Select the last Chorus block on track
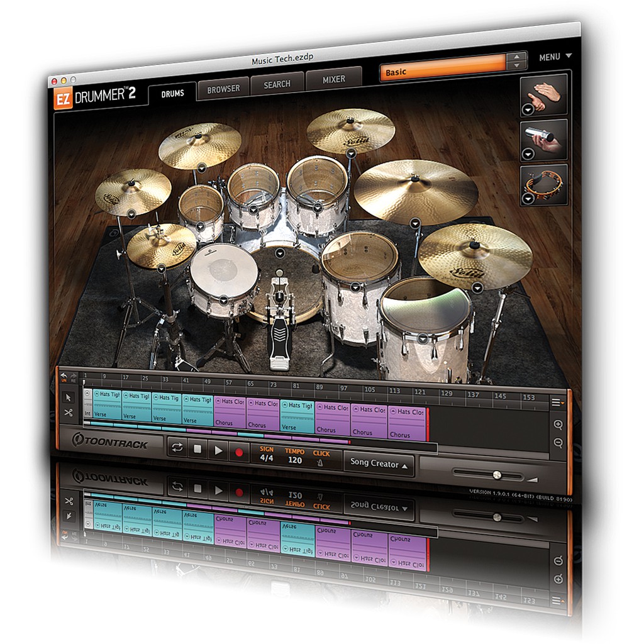The image size is (644, 644). pyautogui.click(x=408, y=423)
